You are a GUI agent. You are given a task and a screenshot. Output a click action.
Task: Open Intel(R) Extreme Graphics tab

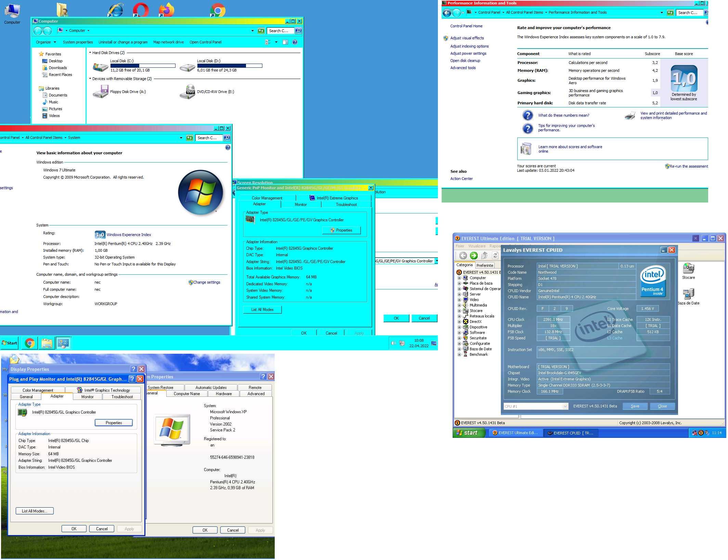334,198
